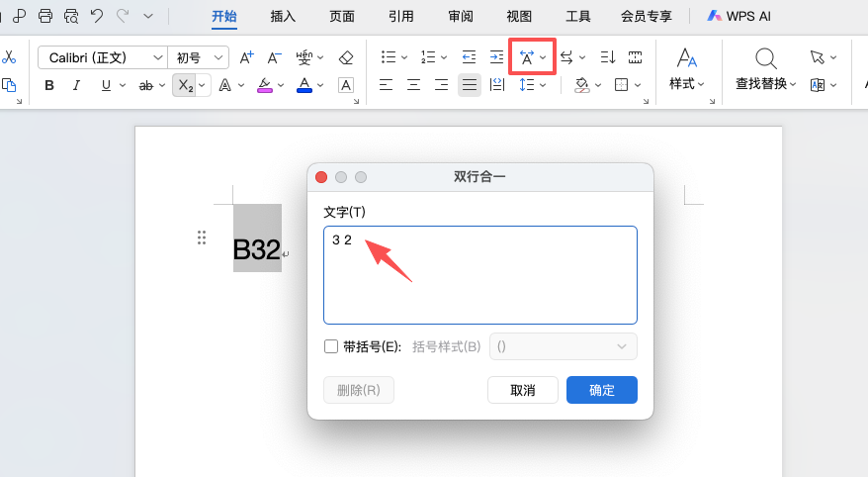
Task: Open the font size 初号 dropdown
Action: pos(218,57)
